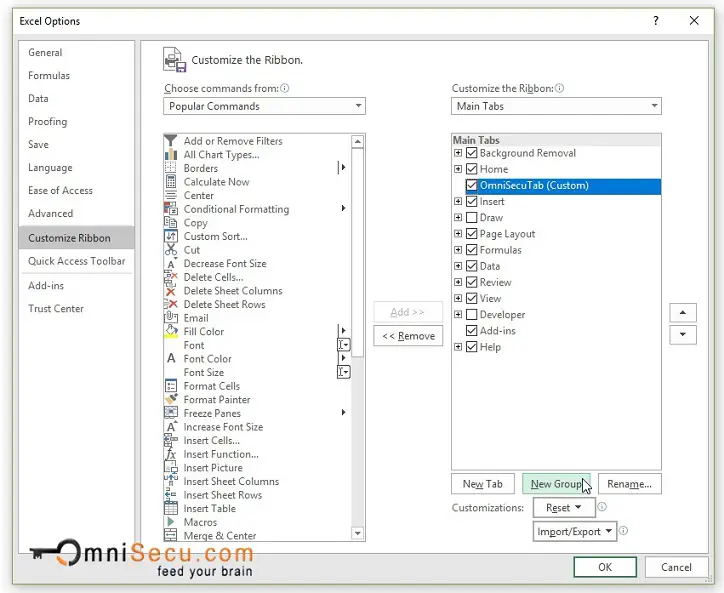Click the commands list scroll down arrow

357,533
